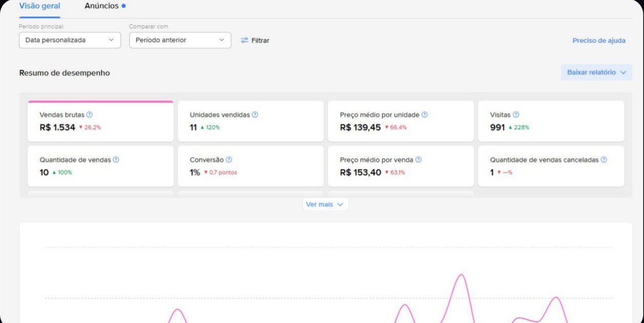
Task: Click the help icon beside Vendas brutas
Action: pos(89,115)
